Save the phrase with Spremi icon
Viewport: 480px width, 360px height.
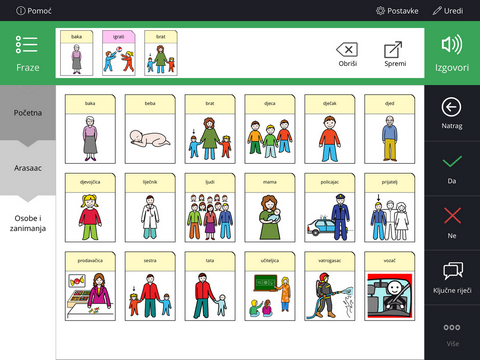point(393,49)
